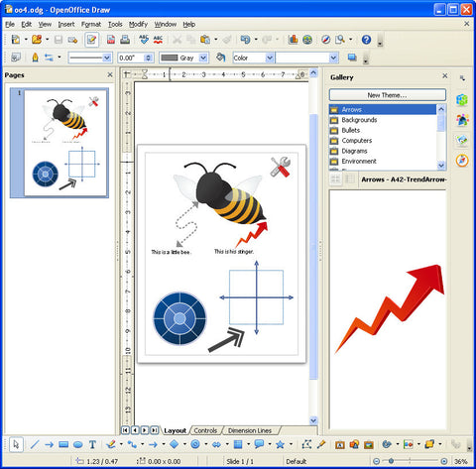Open the Fontwork Gallery icon

pyautogui.click(x=340, y=445)
